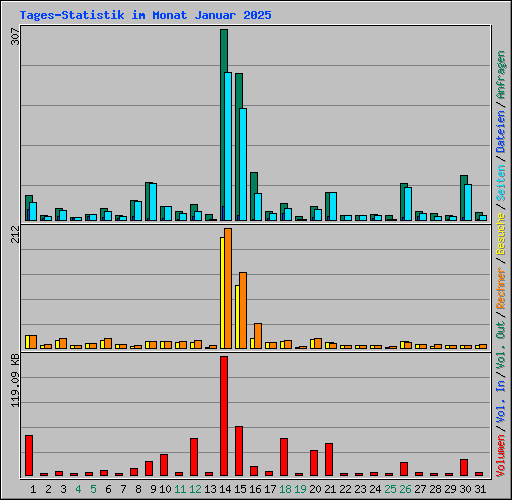
Task: Select the '212' axis value label
Action: (x=16, y=234)
